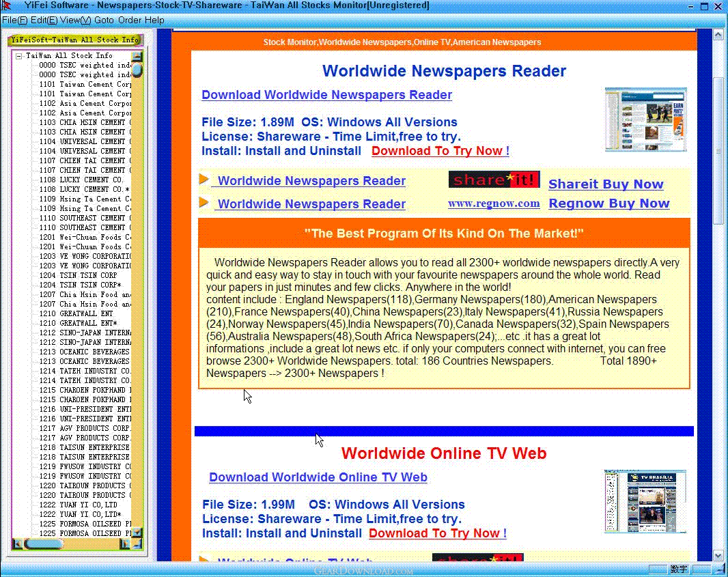This screenshot has width=728, height=577.
Task: Click orange arrow bullet beside Regnow row
Action: pos(204,202)
